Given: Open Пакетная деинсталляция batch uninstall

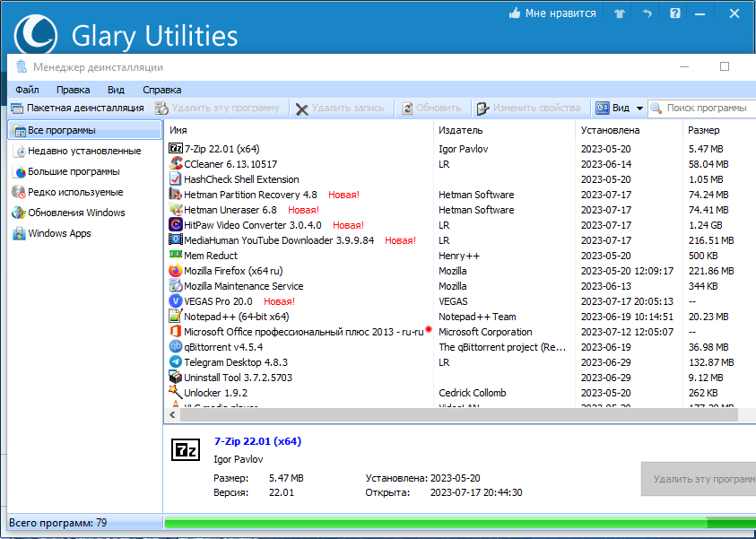Looking at the screenshot, I should pos(78,108).
